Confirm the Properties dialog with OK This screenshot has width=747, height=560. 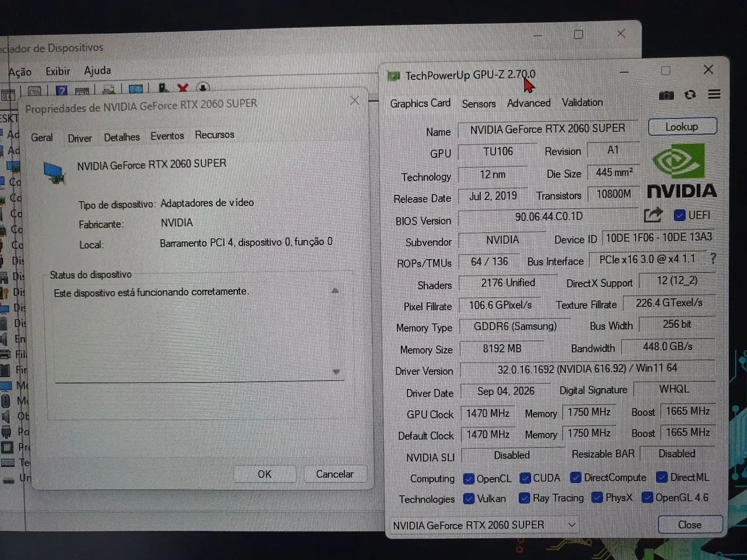(264, 474)
